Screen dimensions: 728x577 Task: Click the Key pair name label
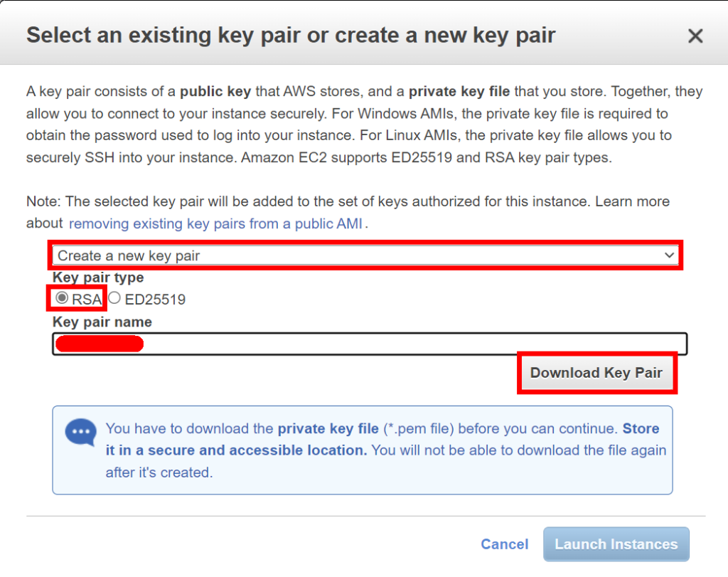[102, 322]
